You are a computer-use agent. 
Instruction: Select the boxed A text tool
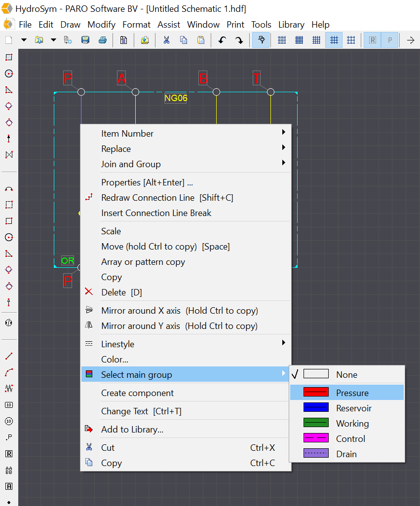[x=9, y=486]
